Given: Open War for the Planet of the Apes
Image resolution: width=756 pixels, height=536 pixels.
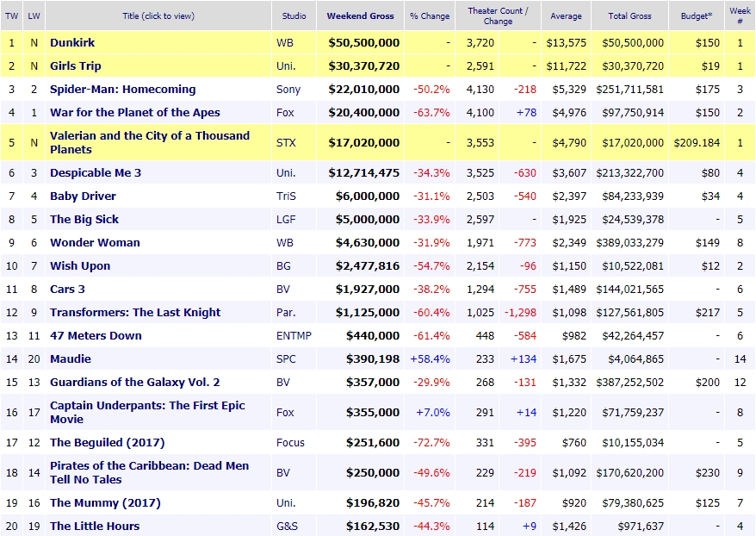Looking at the screenshot, I should (x=135, y=112).
